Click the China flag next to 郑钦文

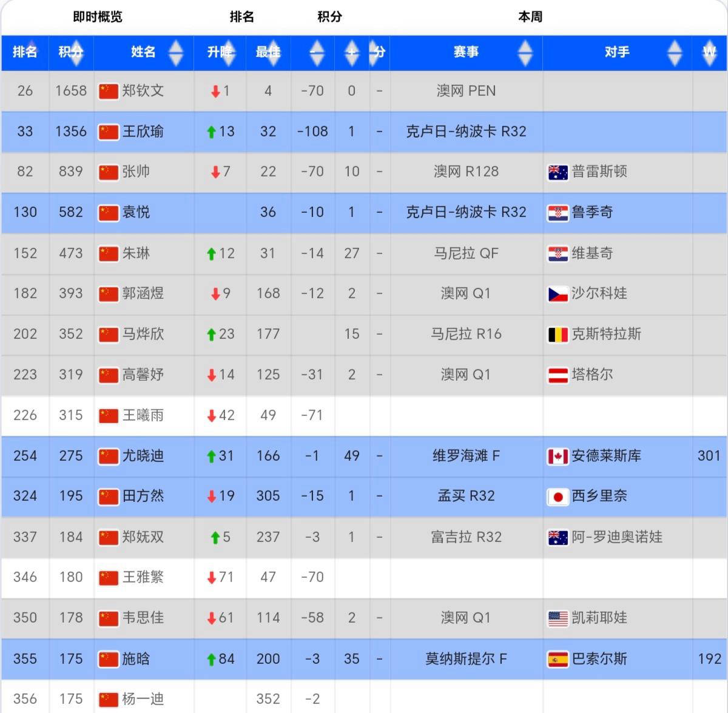[108, 92]
